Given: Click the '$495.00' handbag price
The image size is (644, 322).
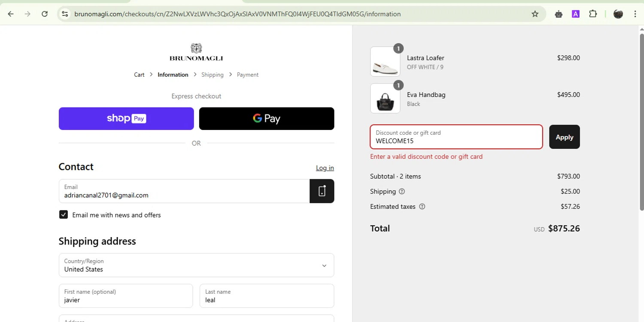Looking at the screenshot, I should tap(568, 95).
